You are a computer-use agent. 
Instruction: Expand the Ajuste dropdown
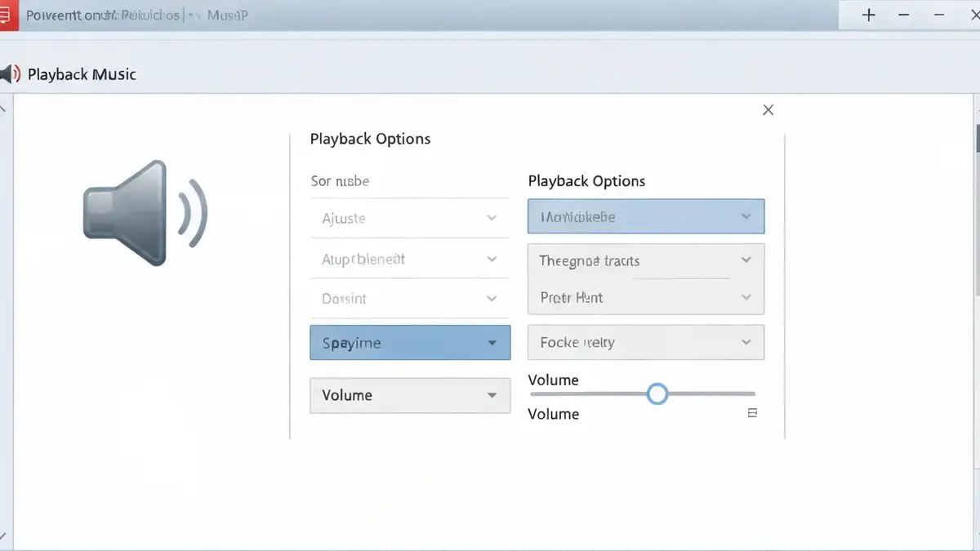click(x=410, y=218)
